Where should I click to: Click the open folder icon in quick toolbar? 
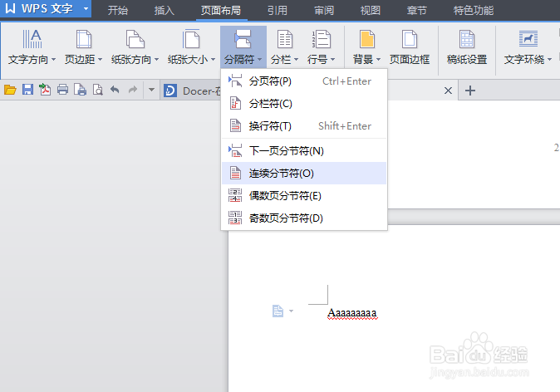(x=10, y=90)
